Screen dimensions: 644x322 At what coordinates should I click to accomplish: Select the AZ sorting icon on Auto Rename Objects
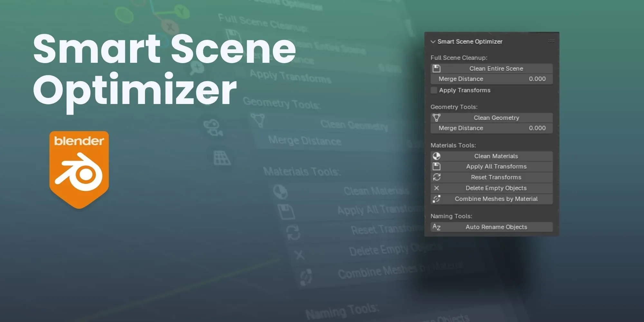pyautogui.click(x=437, y=227)
